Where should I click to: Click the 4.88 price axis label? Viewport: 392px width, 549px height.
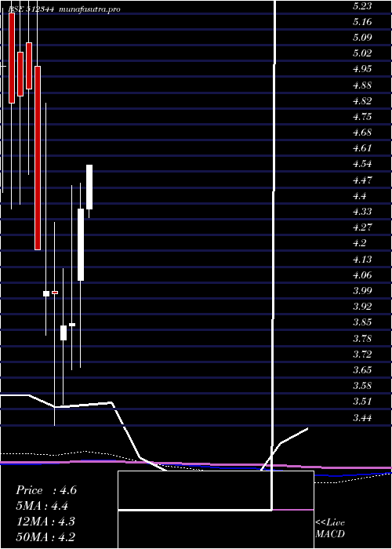click(362, 85)
